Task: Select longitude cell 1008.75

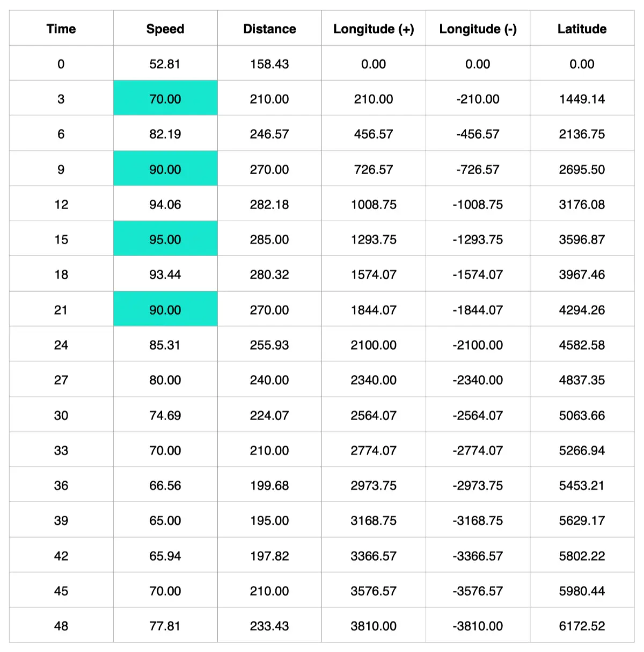Action: [374, 205]
